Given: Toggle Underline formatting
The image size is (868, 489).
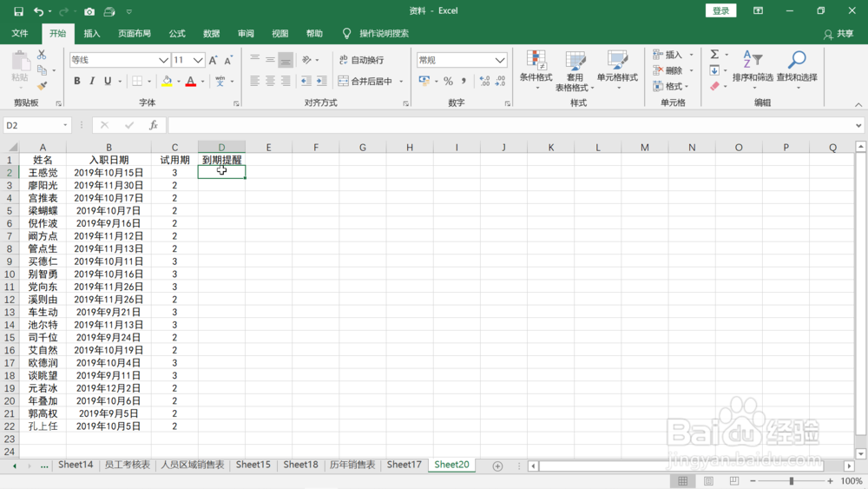Looking at the screenshot, I should click(108, 81).
